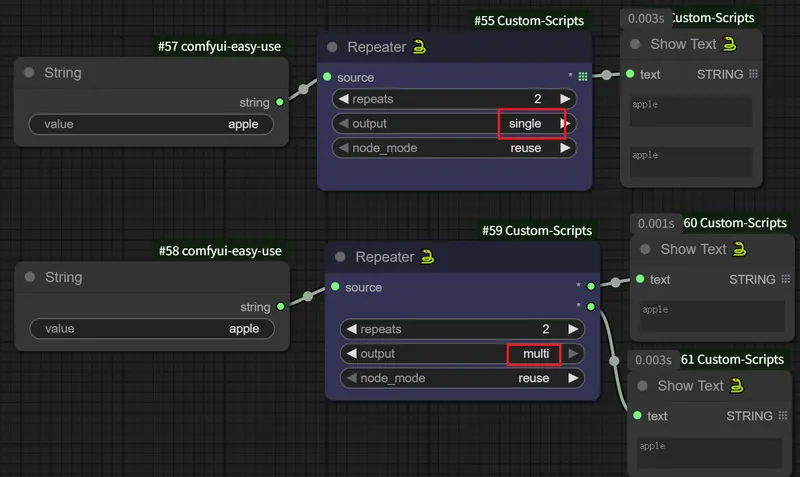This screenshot has height=477, width=800.
Task: Click the text input port on #60 Show Text
Action: [x=640, y=279]
